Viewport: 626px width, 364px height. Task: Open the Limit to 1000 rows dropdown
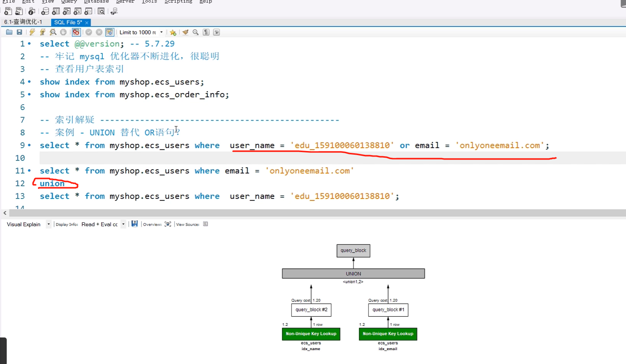pyautogui.click(x=141, y=32)
